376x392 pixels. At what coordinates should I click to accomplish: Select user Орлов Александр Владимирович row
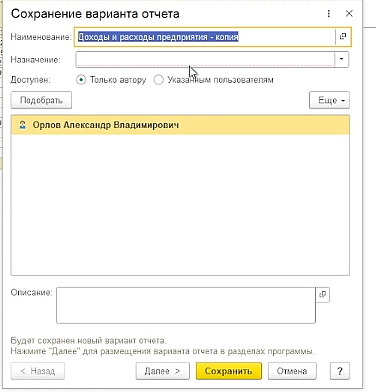tap(180, 125)
